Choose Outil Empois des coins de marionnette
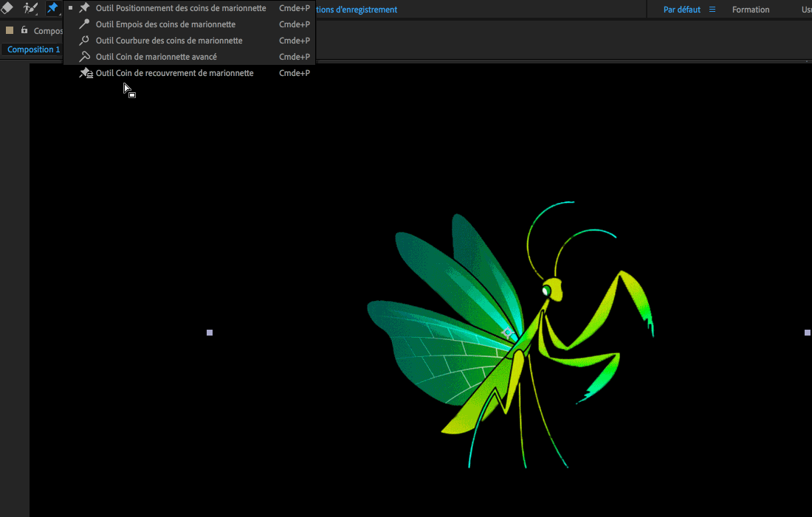812x517 pixels. (x=165, y=24)
